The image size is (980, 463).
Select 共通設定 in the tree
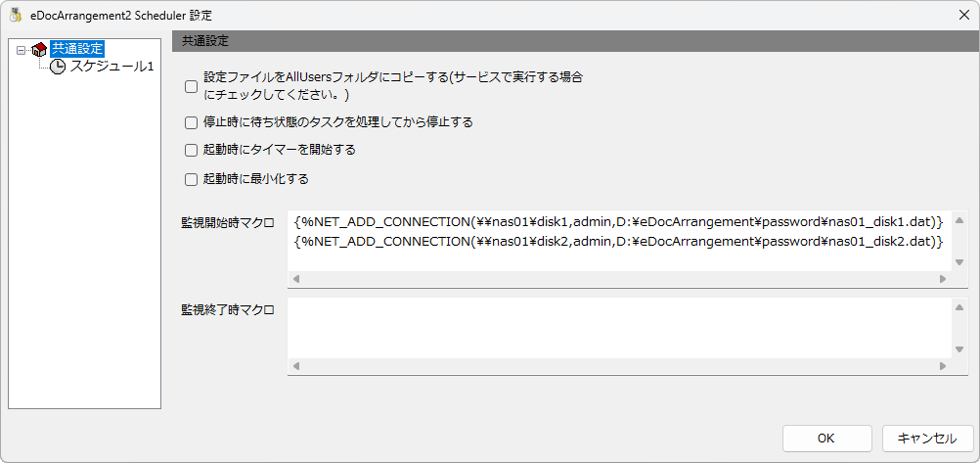point(77,48)
